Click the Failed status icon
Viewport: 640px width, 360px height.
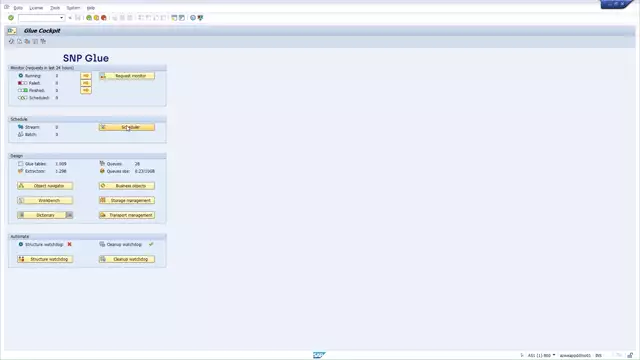pos(22,83)
